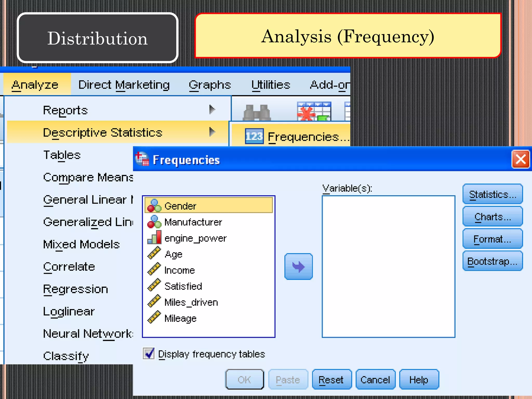Open the Add-ons menu
The width and height of the screenshot is (532, 399).
point(330,85)
